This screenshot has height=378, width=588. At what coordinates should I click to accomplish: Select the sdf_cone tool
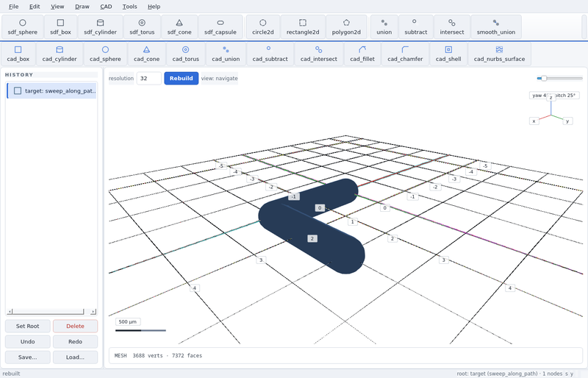point(179,27)
